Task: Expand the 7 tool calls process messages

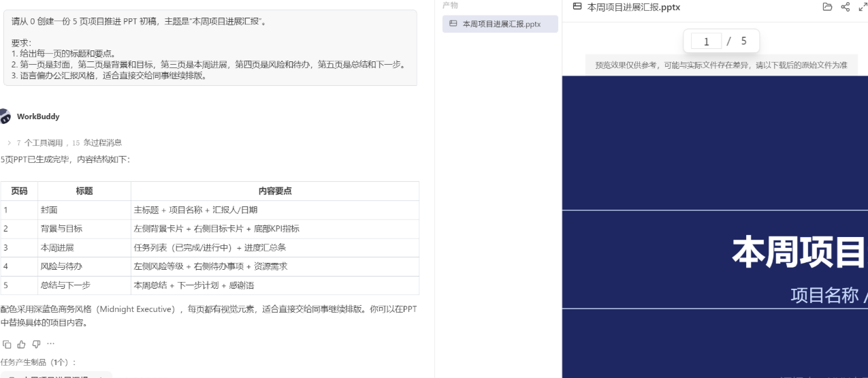Action: tap(65, 142)
